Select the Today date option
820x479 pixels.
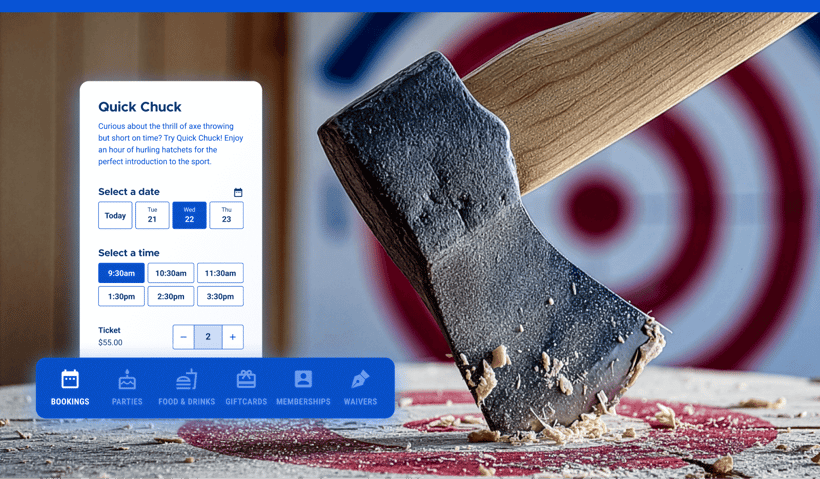[x=115, y=215]
